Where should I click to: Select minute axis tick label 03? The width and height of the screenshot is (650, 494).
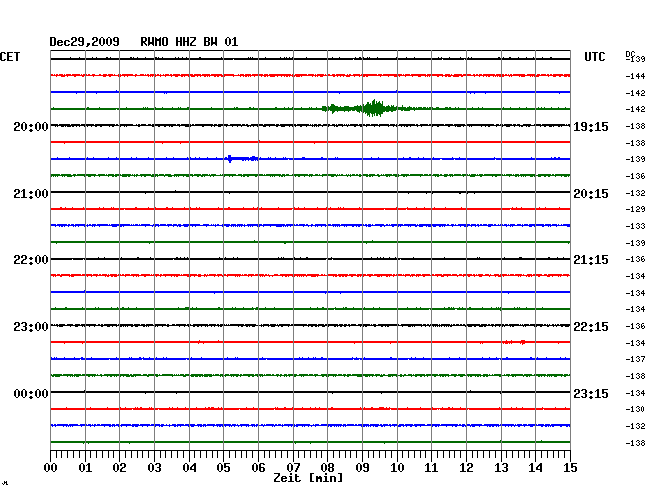pyautogui.click(x=154, y=467)
